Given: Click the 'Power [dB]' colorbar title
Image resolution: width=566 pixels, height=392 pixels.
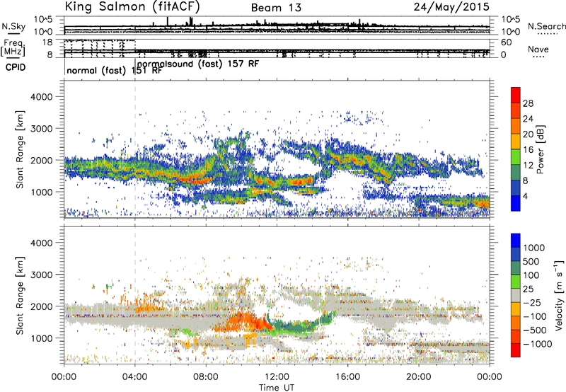Looking at the screenshot, I should [x=540, y=149].
